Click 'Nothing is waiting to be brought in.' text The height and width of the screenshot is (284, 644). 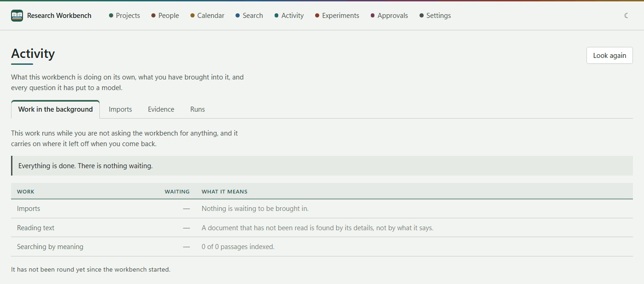(x=255, y=209)
